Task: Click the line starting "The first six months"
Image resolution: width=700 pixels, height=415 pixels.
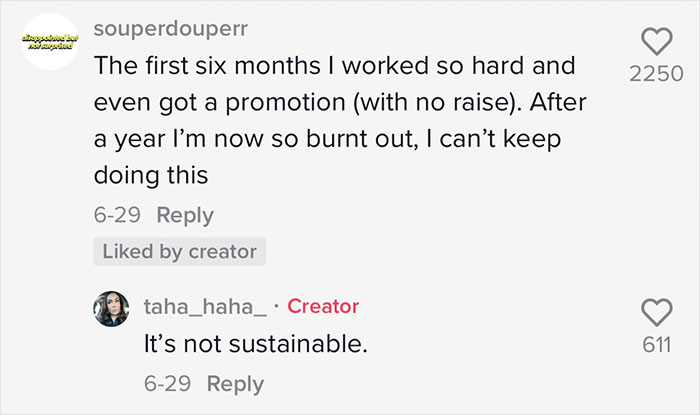Action: [335, 67]
